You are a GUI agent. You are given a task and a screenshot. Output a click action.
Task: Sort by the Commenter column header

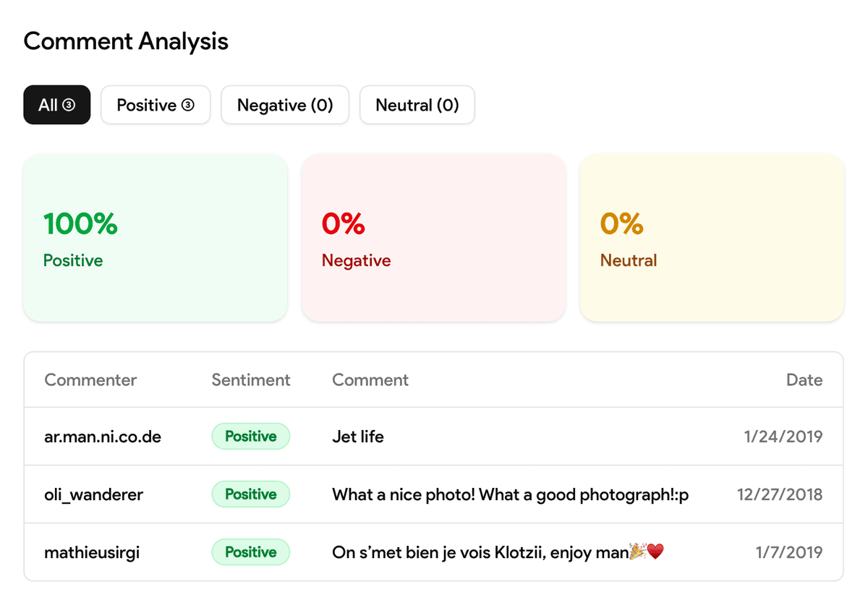click(x=90, y=379)
